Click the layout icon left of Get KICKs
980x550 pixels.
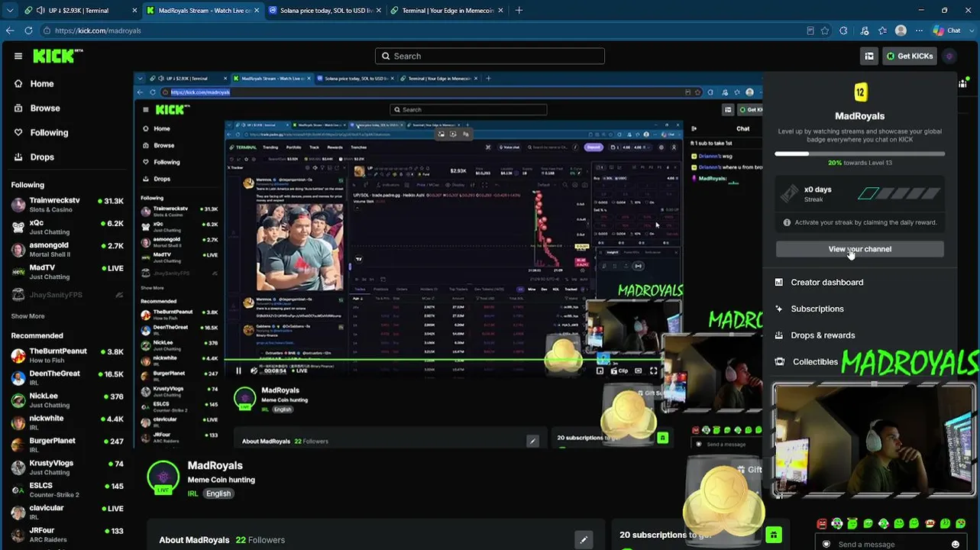tap(869, 56)
